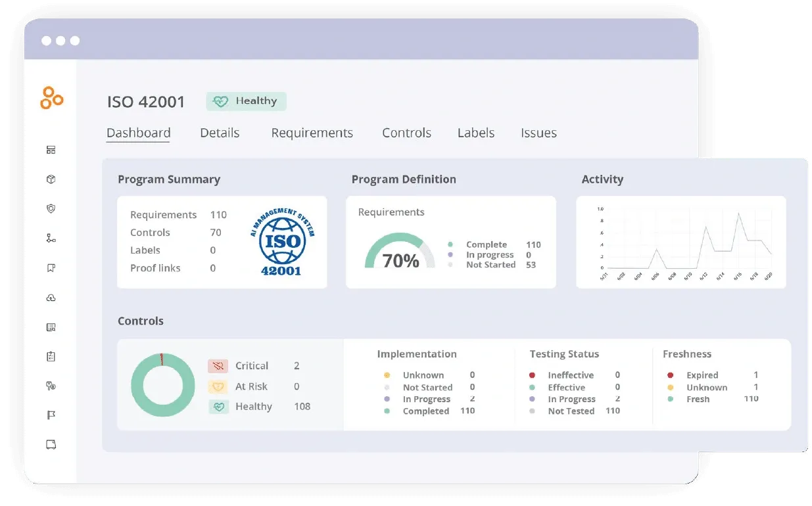
Task: Click the bookmark icon in the sidebar
Action: 51,267
